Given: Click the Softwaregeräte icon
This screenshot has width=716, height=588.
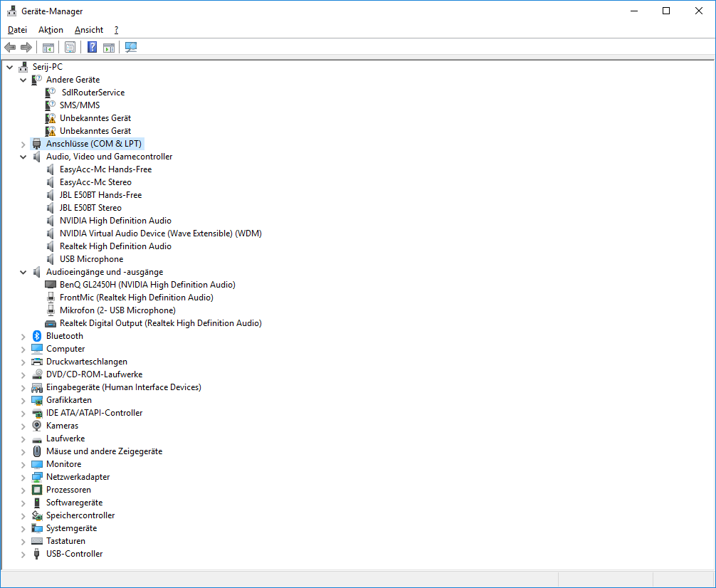Looking at the screenshot, I should (x=37, y=503).
